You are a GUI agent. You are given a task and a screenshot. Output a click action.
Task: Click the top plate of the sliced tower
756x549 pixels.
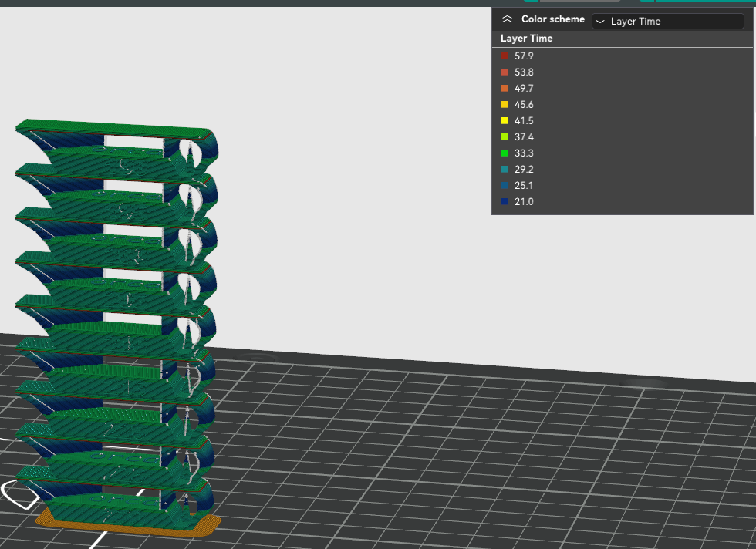click(113, 128)
